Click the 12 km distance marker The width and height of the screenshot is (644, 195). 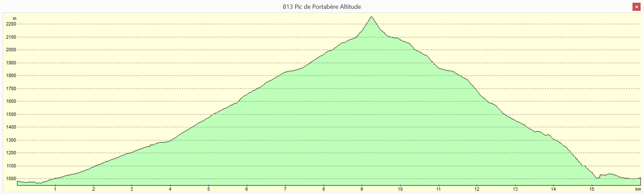477,189
